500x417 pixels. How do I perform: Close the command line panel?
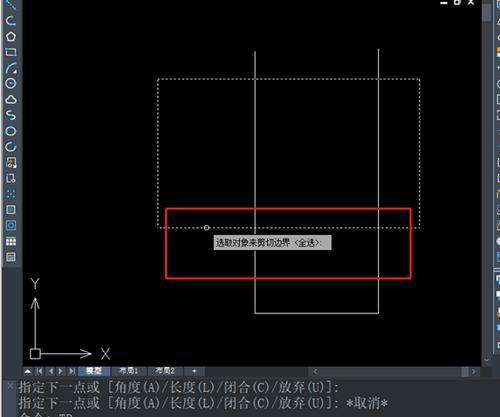(x=10, y=386)
